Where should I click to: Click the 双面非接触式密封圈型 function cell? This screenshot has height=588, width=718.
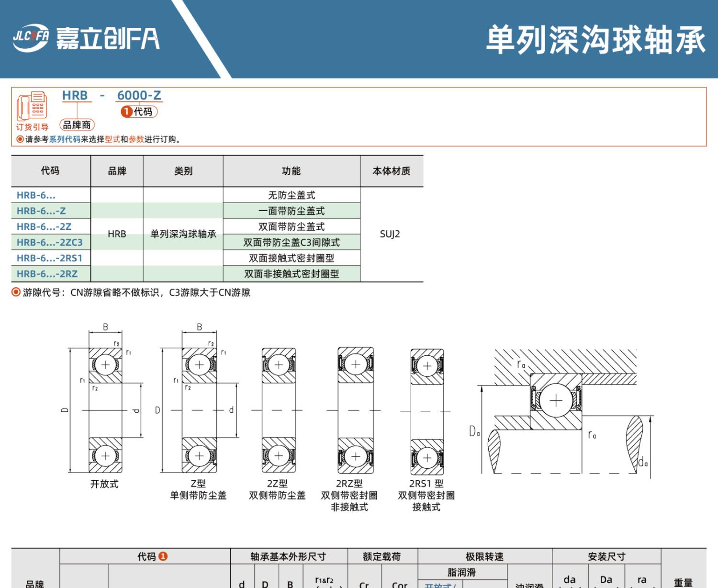click(292, 274)
